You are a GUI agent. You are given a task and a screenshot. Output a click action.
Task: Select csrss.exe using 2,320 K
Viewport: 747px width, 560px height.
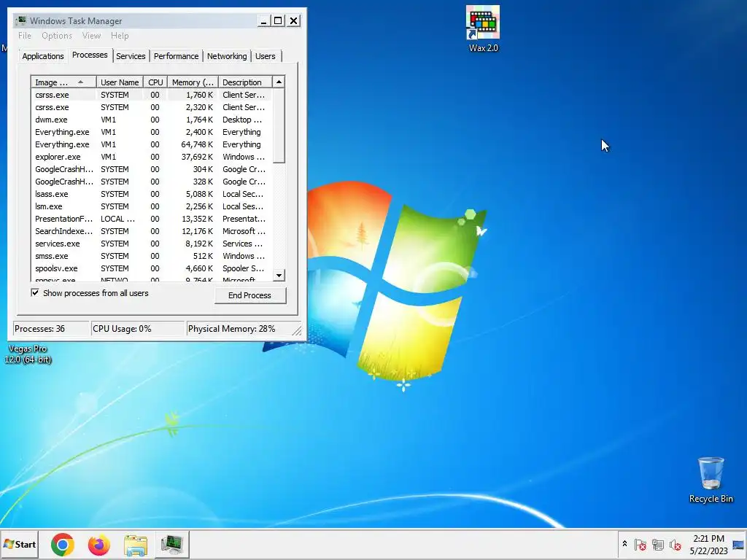click(x=152, y=107)
